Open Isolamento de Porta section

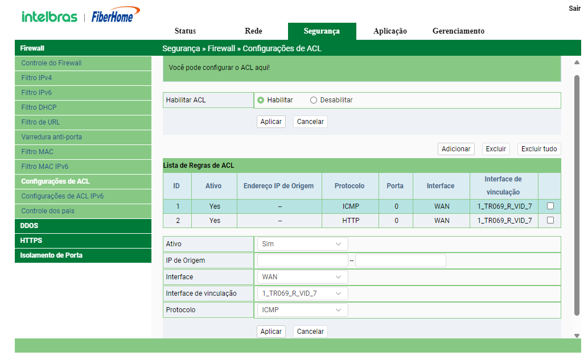point(83,255)
